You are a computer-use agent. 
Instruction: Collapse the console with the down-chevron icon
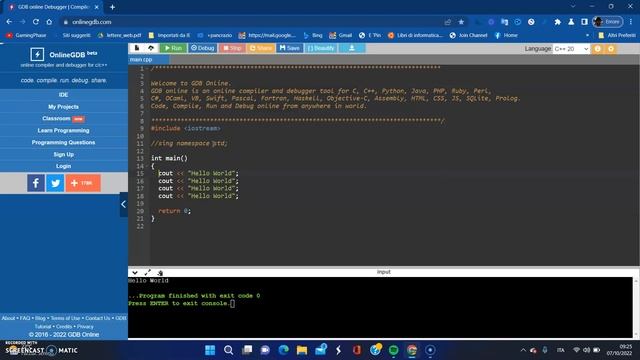pos(135,272)
